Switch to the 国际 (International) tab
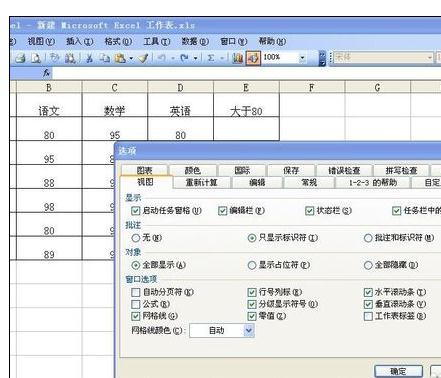The image size is (441, 378). coord(242,170)
